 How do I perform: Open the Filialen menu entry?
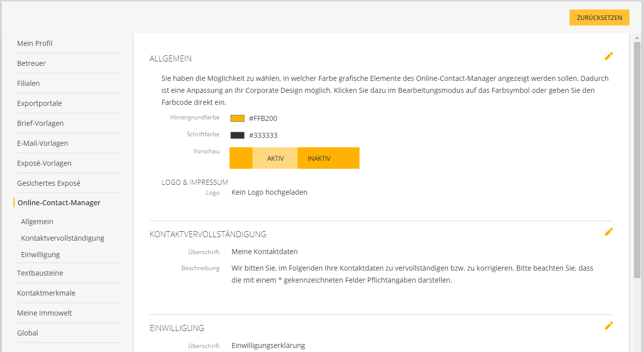(x=28, y=83)
